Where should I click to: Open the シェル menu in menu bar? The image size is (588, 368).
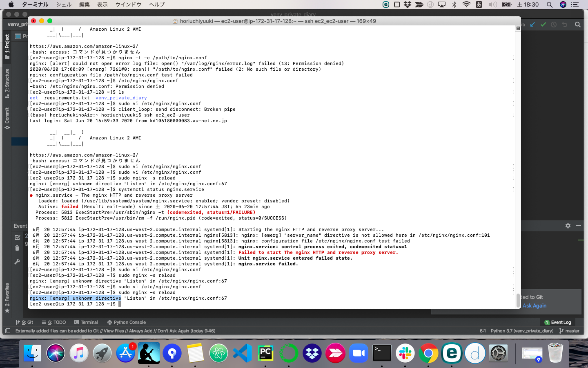tap(64, 4)
